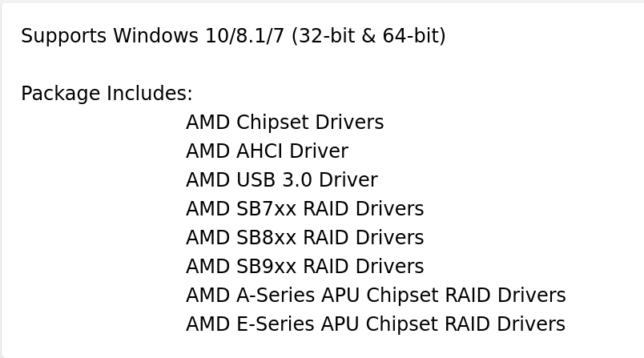Select the AMD AHCI Driver entry

[x=268, y=151]
